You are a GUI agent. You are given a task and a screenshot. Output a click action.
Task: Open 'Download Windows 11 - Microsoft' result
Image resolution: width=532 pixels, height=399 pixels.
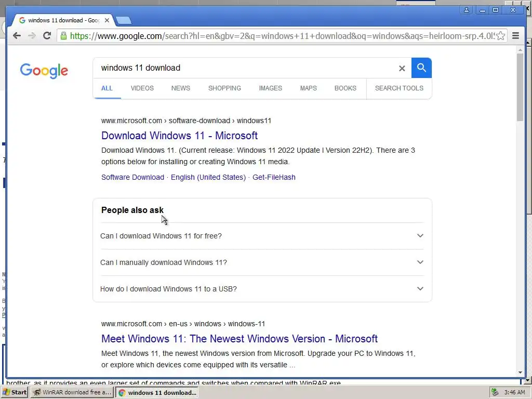point(179,136)
